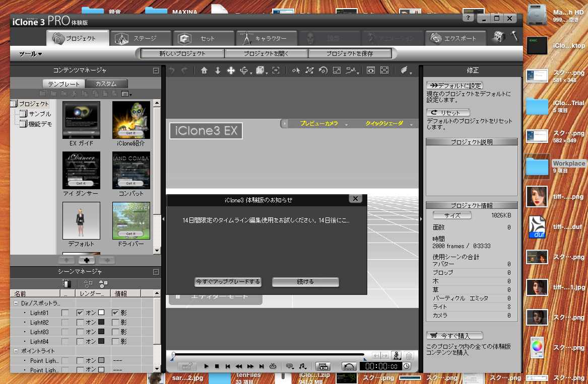Click the home camera view icon
Image resolution: width=588 pixels, height=384 pixels.
click(x=204, y=70)
